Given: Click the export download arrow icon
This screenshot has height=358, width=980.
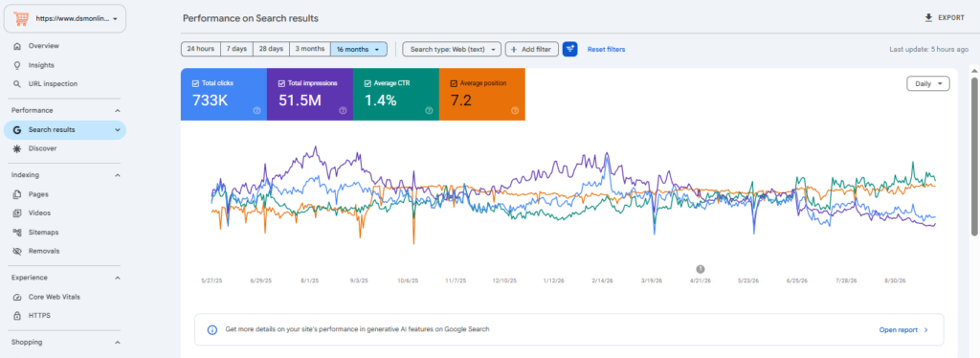Looking at the screenshot, I should (x=928, y=17).
